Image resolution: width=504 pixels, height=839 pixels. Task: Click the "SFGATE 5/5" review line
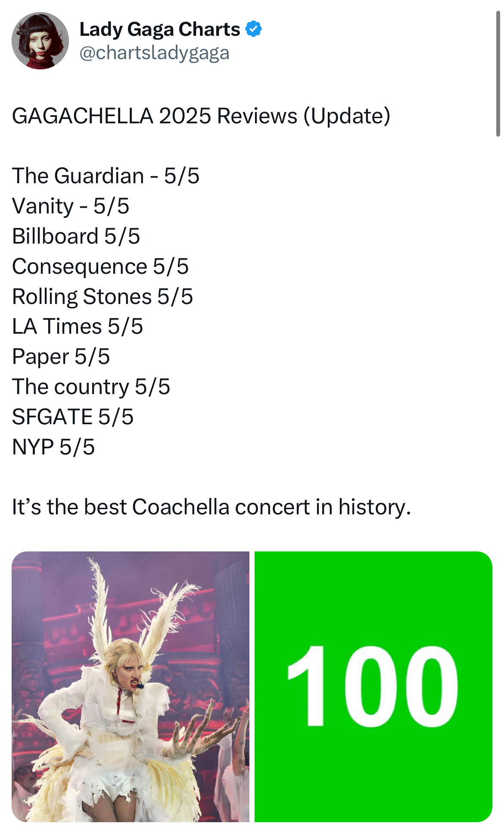point(72,417)
